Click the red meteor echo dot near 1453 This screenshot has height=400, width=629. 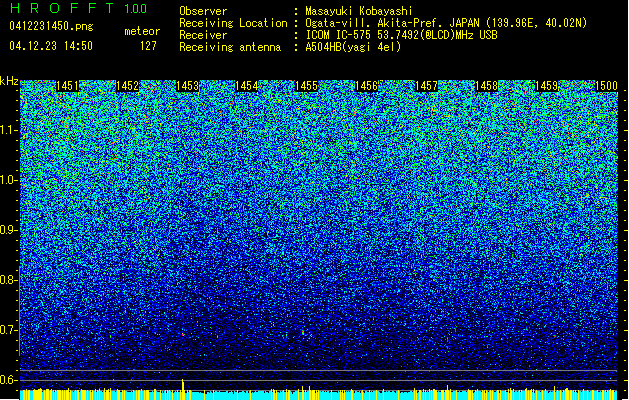pos(183,334)
